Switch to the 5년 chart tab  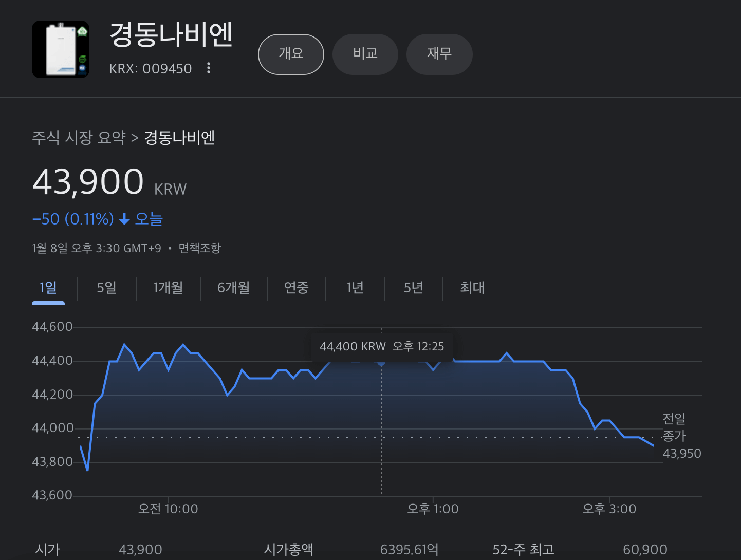pyautogui.click(x=414, y=288)
